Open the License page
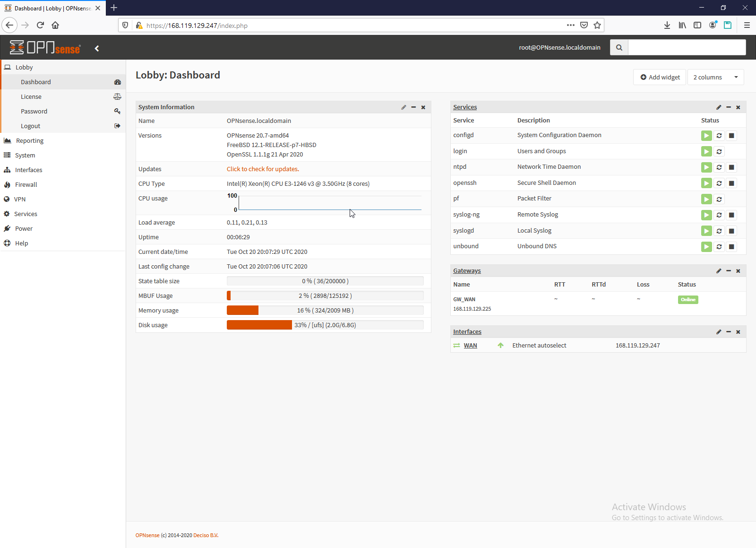Viewport: 756px width, 548px height. (64, 96)
